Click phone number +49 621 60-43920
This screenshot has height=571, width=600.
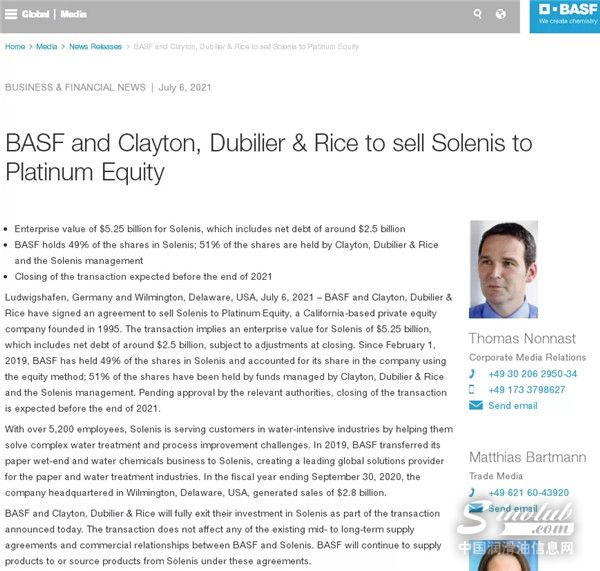click(528, 493)
